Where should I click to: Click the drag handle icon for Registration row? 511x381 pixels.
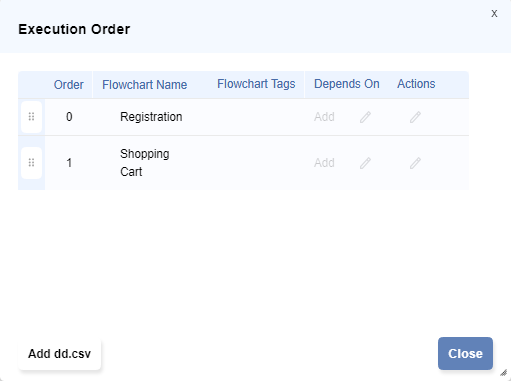31,117
